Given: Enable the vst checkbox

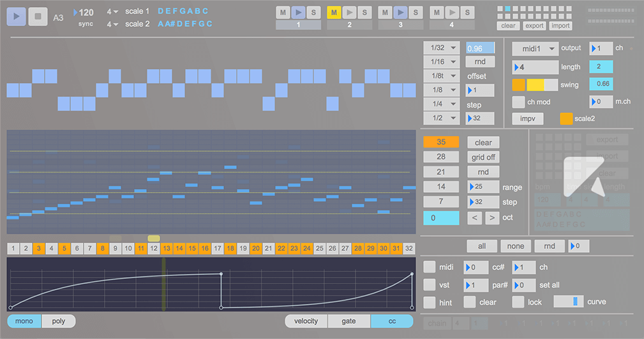Looking at the screenshot, I should [x=429, y=285].
